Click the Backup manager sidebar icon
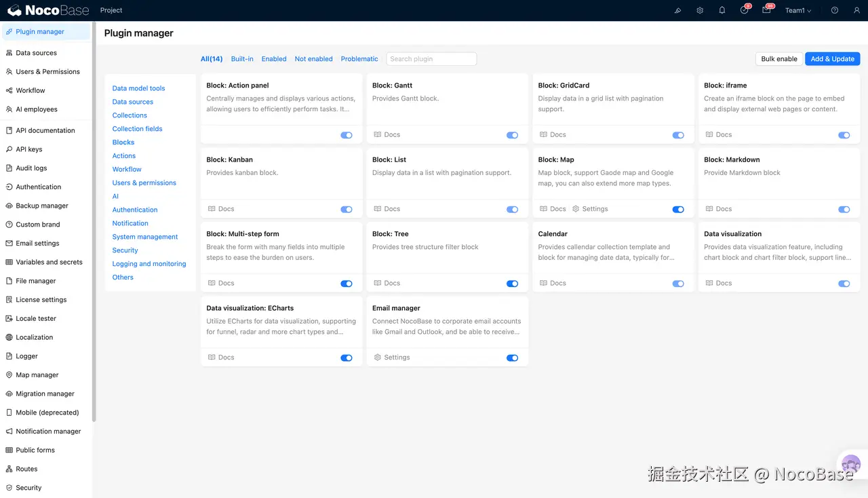 click(9, 206)
